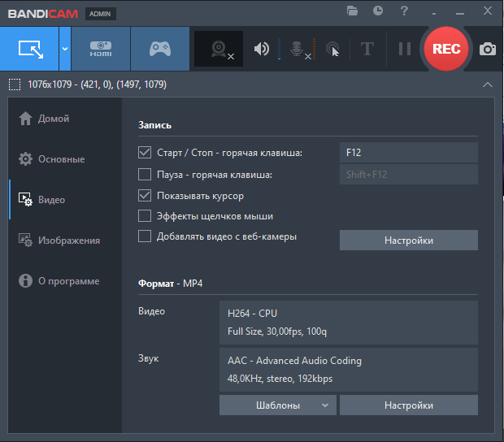Click the F12 hotkey field

(409, 152)
